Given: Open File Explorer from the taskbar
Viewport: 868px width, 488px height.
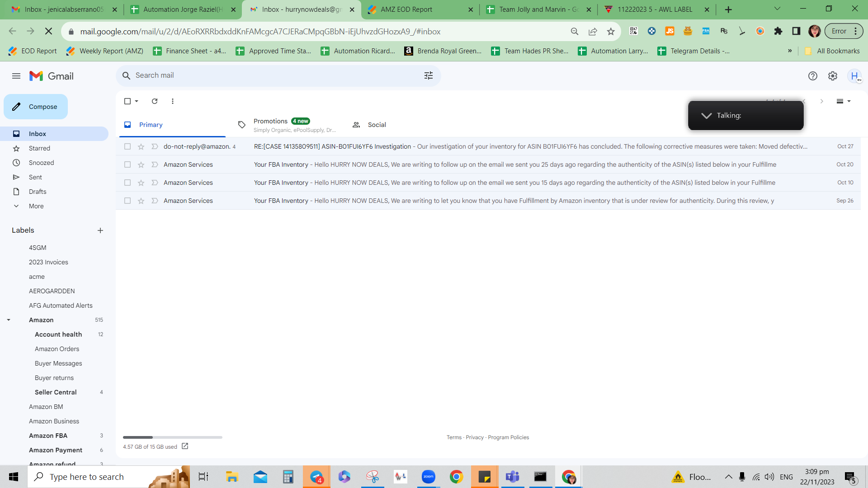Looking at the screenshot, I should pos(232,477).
